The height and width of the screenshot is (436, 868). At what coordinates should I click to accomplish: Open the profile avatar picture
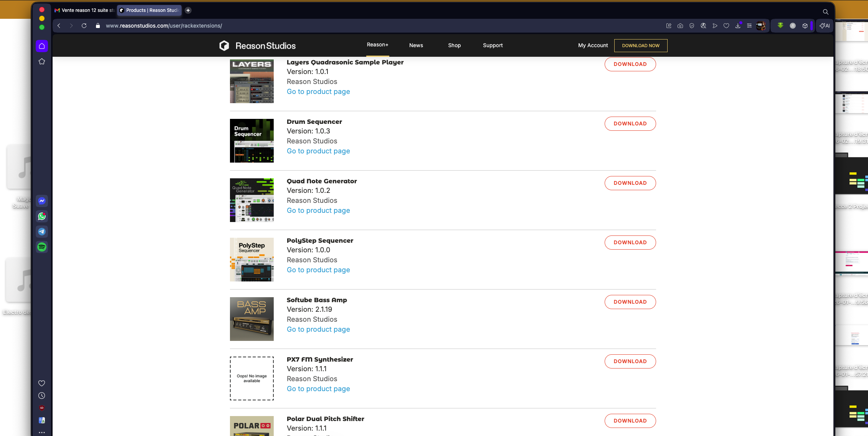pyautogui.click(x=761, y=26)
